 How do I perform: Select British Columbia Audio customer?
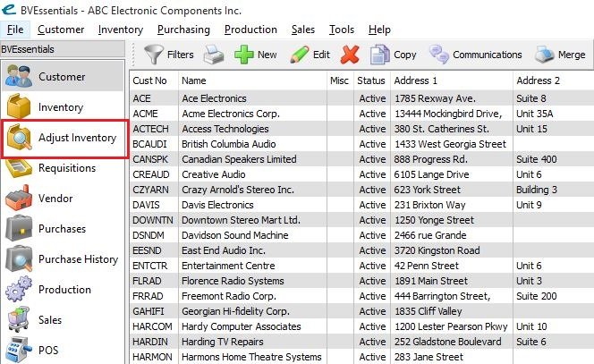point(361,144)
